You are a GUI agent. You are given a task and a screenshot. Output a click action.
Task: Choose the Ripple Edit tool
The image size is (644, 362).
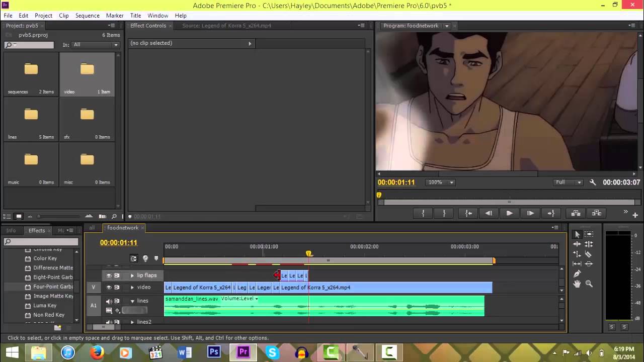coord(577,244)
